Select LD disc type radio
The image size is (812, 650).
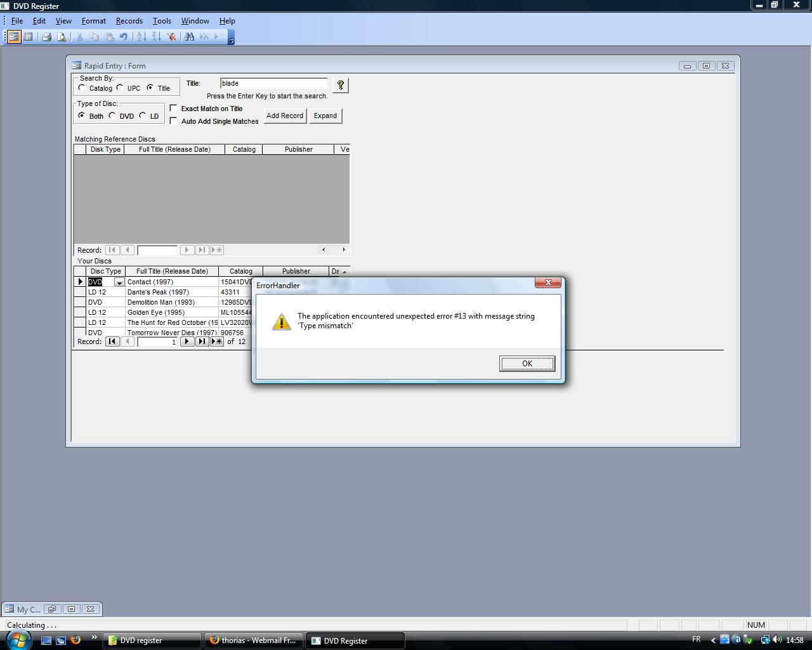(x=142, y=116)
